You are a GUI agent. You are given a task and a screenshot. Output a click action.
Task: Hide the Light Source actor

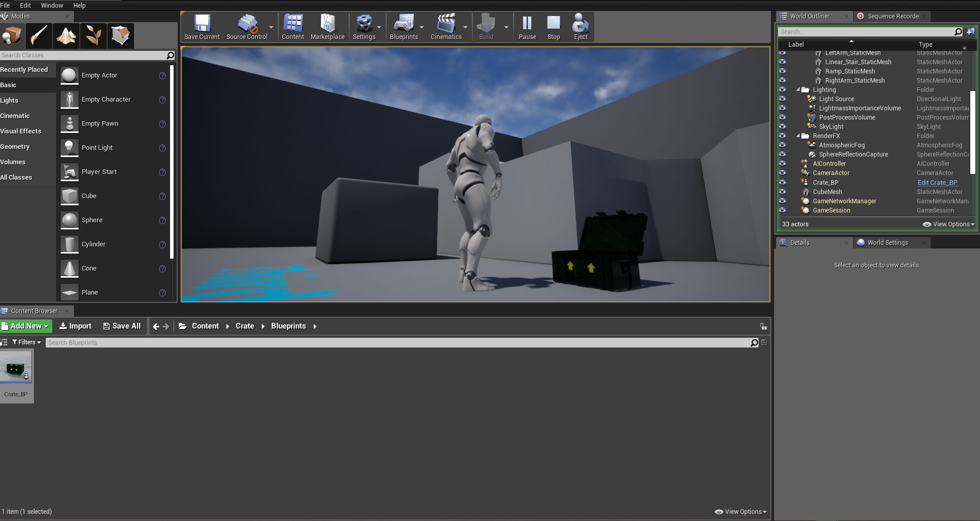point(783,99)
